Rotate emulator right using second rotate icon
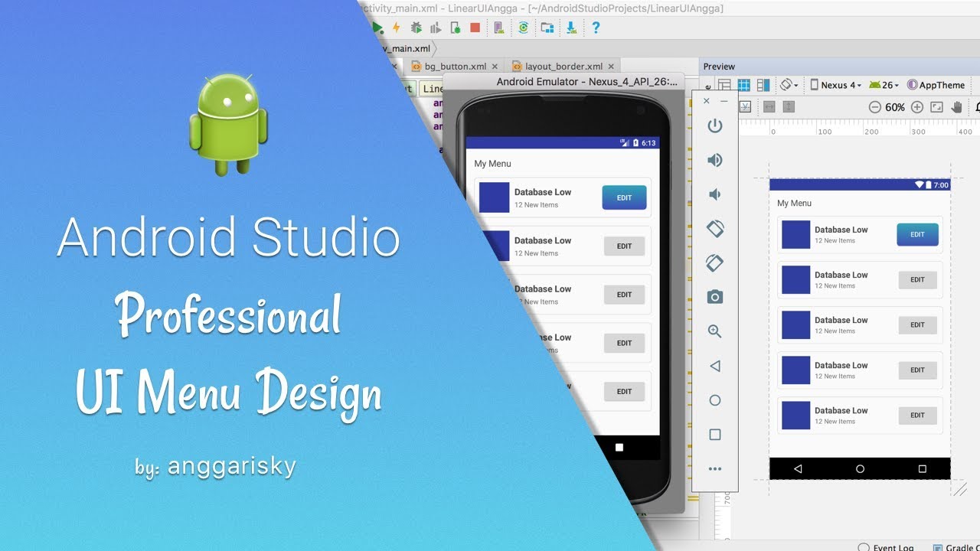980x551 pixels. tap(715, 262)
